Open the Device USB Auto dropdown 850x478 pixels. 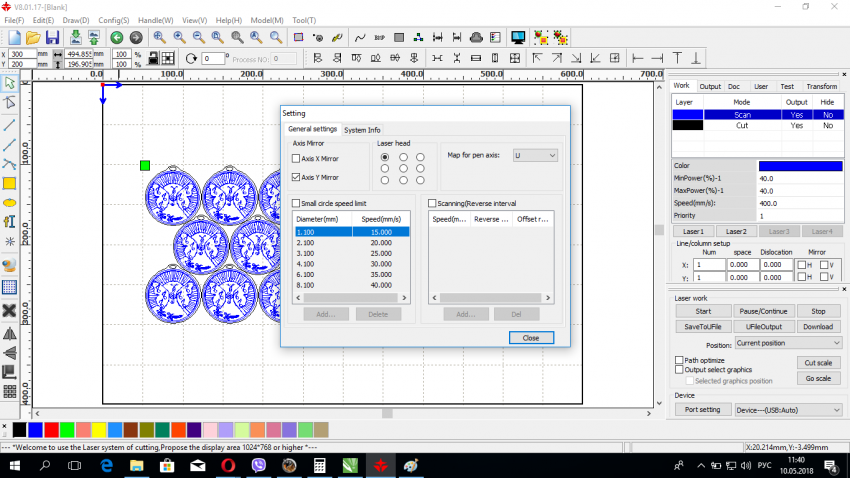click(788, 409)
